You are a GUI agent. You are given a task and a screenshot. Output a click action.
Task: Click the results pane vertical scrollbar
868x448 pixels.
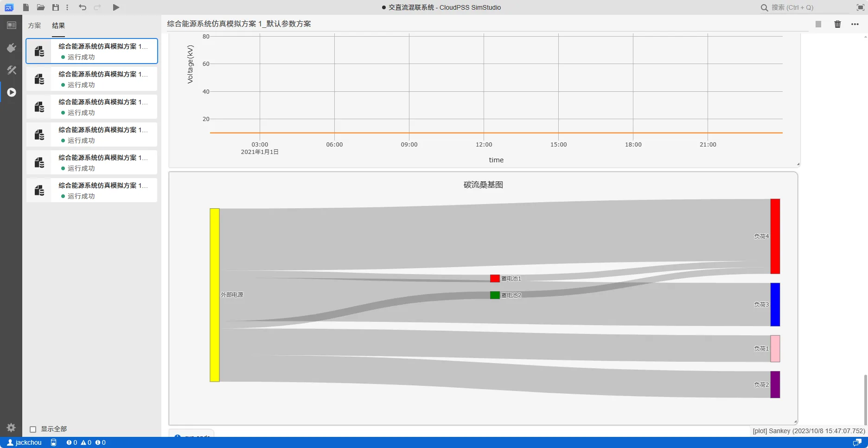865,399
